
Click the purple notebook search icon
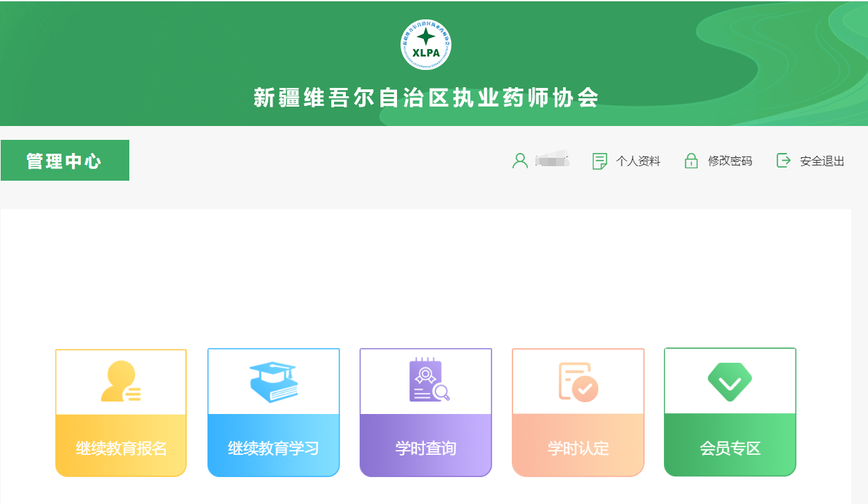[430, 379]
